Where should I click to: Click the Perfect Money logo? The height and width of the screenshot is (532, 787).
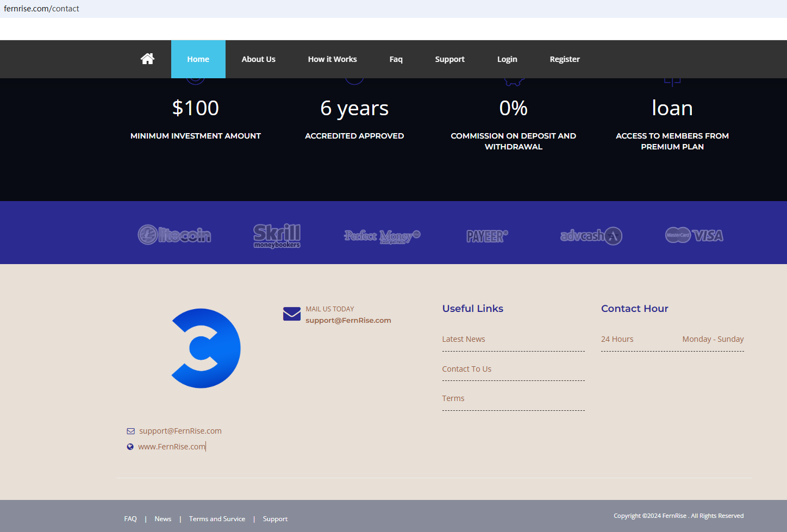382,236
